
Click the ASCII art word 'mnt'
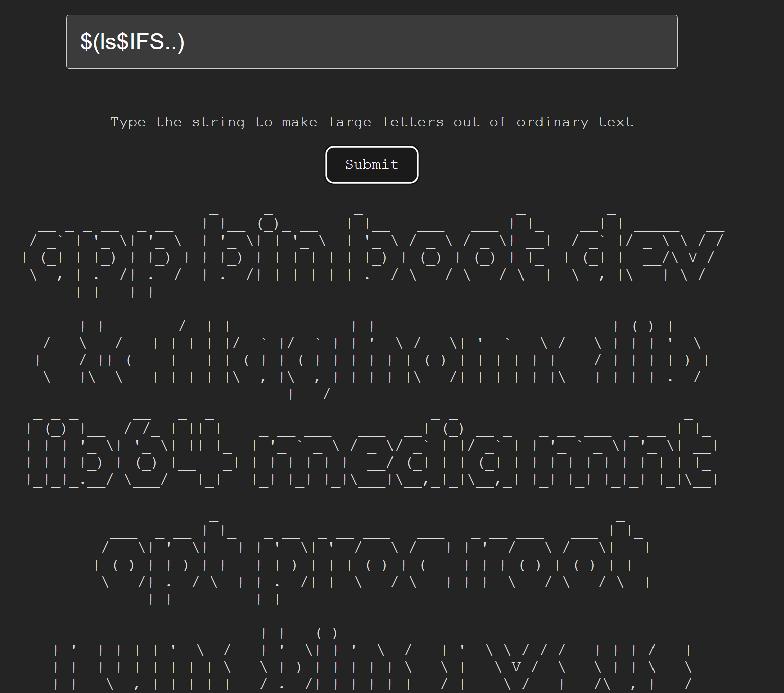click(625, 452)
